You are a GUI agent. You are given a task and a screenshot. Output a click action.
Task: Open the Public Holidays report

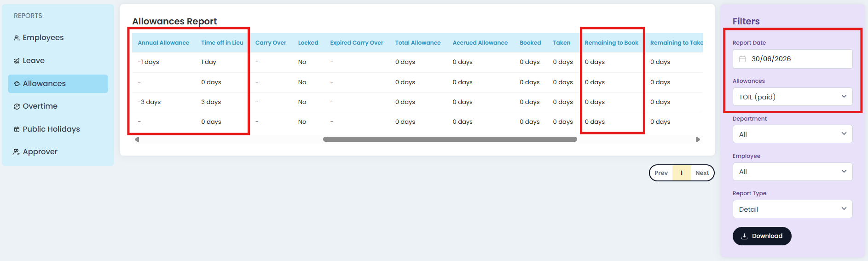pyautogui.click(x=58, y=129)
